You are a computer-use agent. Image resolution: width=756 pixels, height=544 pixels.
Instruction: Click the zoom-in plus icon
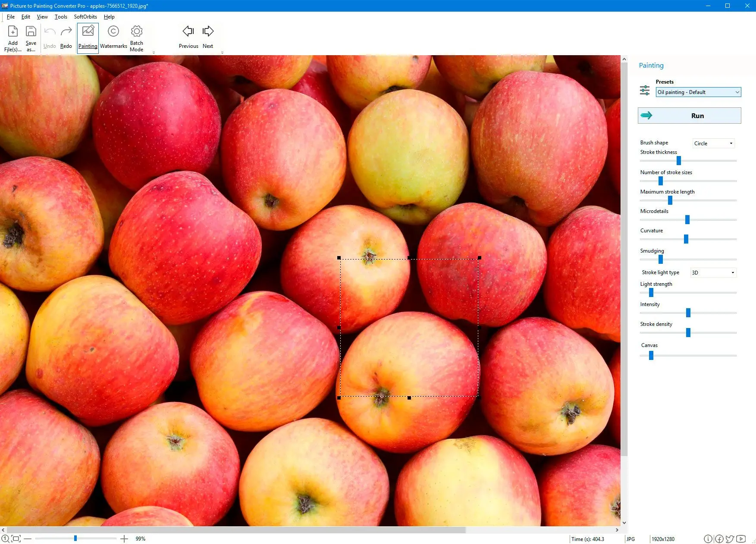124,539
